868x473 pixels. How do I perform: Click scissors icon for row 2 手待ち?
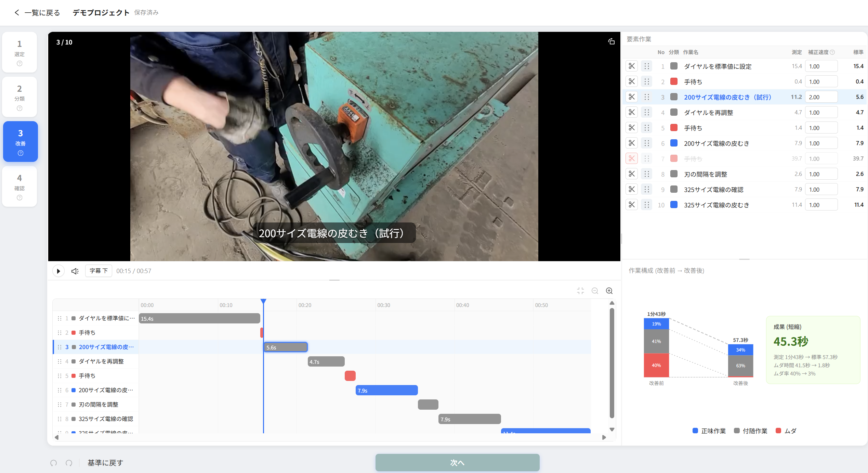point(632,81)
